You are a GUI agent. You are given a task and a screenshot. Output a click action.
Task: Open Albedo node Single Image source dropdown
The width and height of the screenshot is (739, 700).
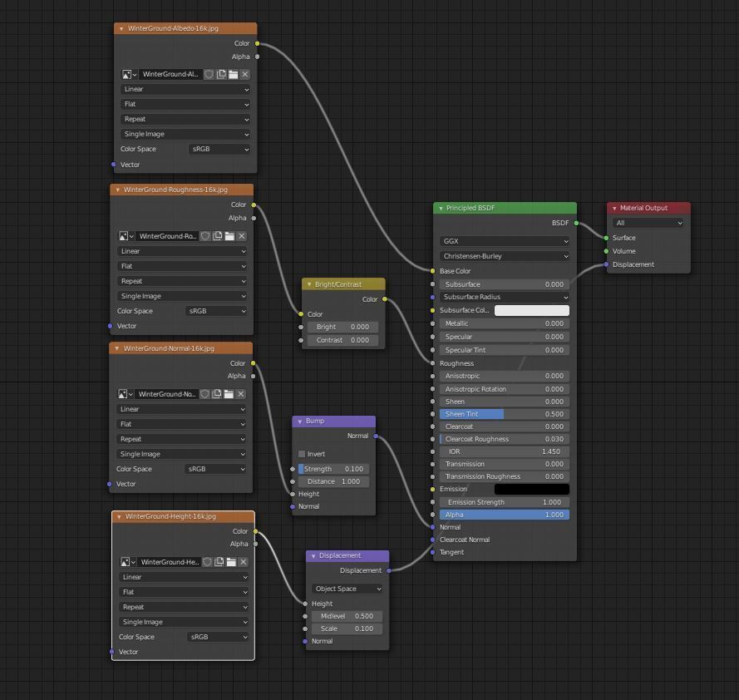coord(185,135)
